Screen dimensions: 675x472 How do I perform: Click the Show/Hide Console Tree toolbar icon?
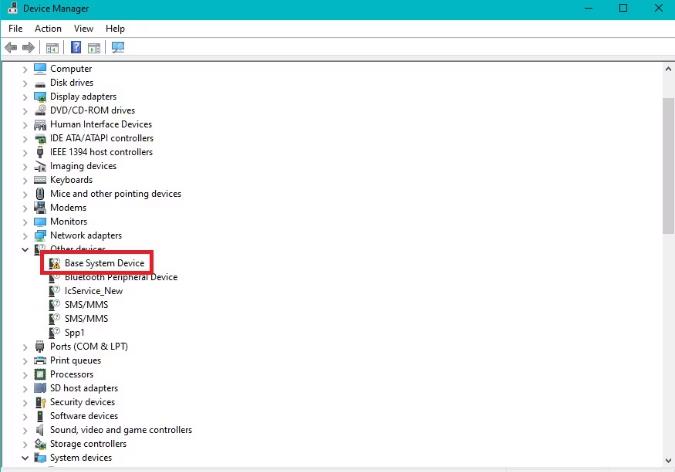[x=52, y=48]
